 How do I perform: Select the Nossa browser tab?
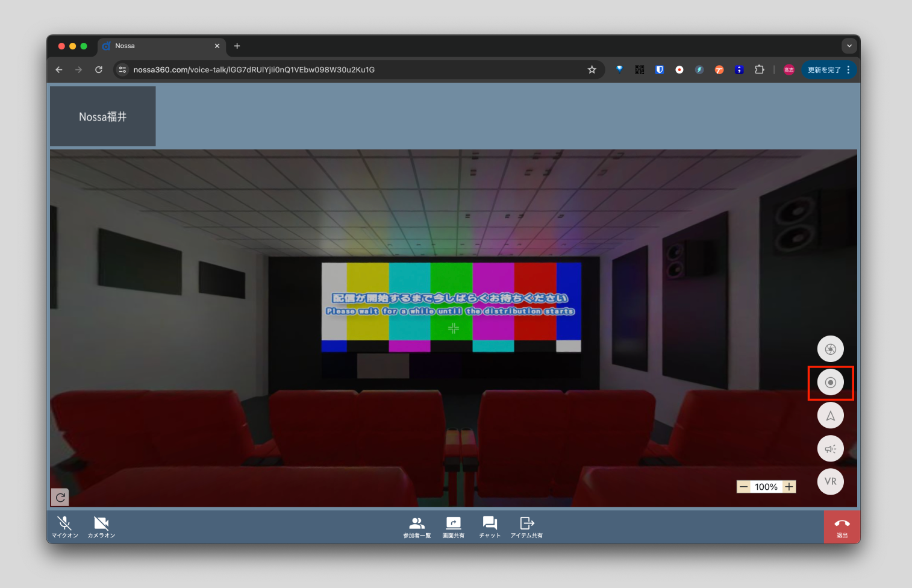pos(161,46)
